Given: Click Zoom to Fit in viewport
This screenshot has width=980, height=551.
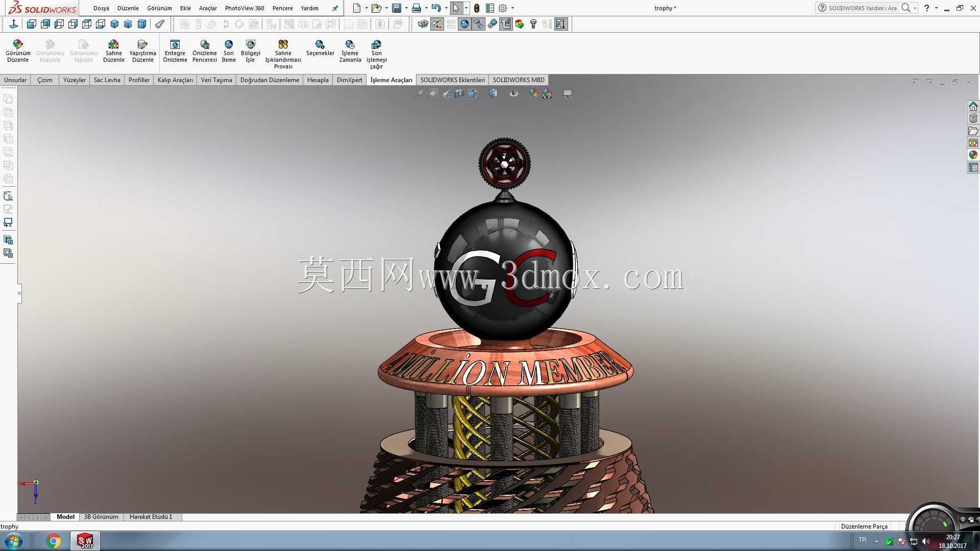Looking at the screenshot, I should (419, 93).
